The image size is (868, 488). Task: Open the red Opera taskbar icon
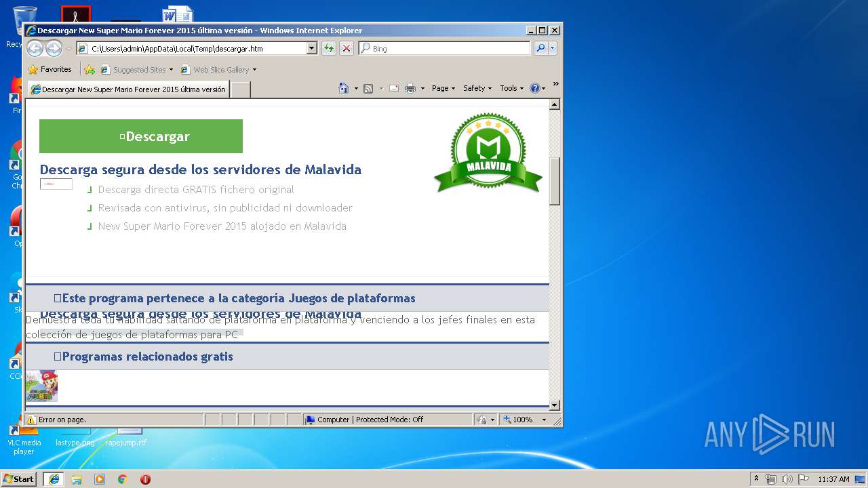coord(145,479)
